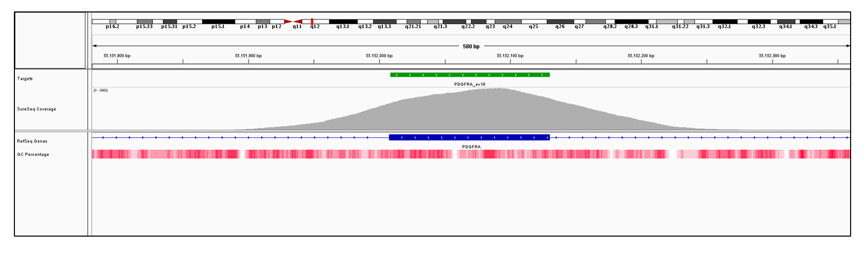This screenshot has width=868, height=254.
Task: Click the 55,152,300 bp ruler tick
Action: coord(772,56)
